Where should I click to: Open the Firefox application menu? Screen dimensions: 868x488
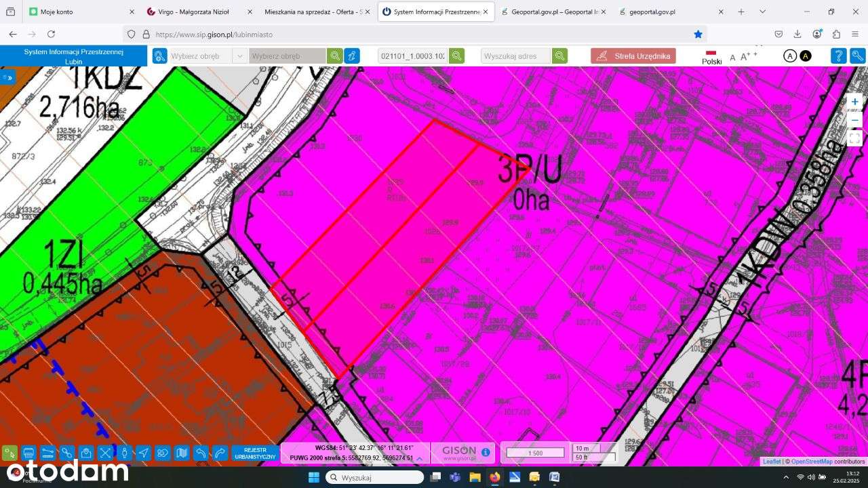(x=855, y=34)
